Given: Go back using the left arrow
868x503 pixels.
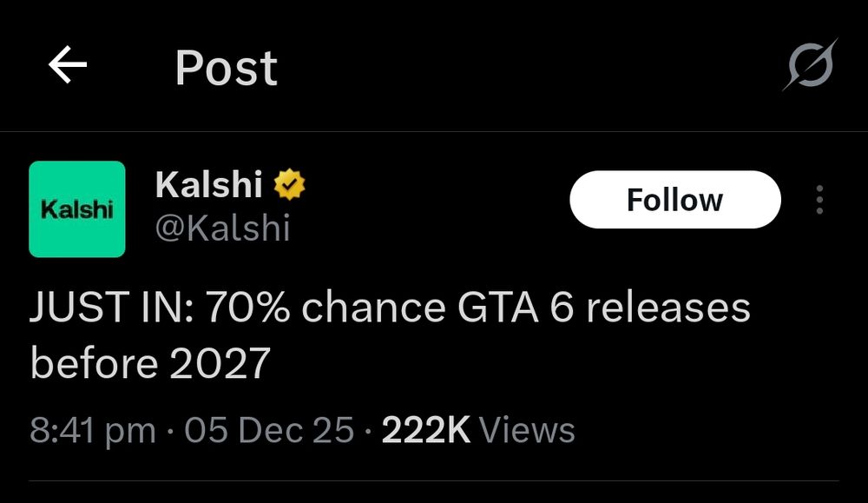Looking at the screenshot, I should point(68,65).
